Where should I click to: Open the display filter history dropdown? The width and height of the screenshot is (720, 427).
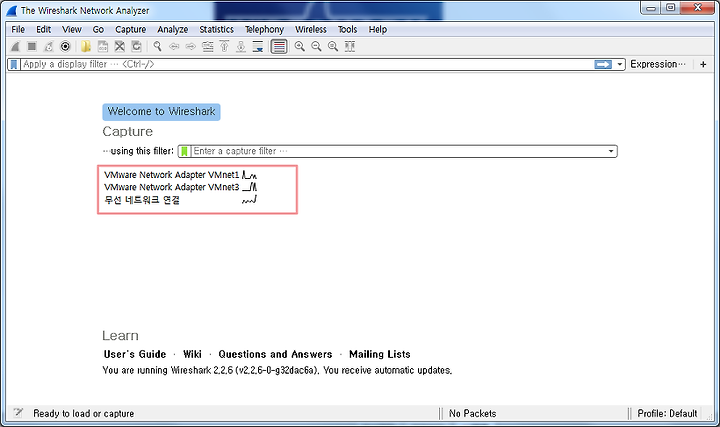coord(619,64)
